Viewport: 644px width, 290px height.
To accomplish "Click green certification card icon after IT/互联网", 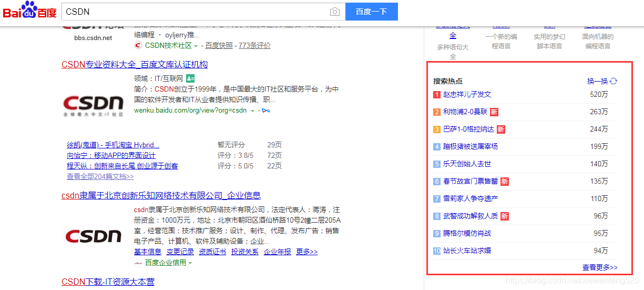I will click(x=190, y=78).
